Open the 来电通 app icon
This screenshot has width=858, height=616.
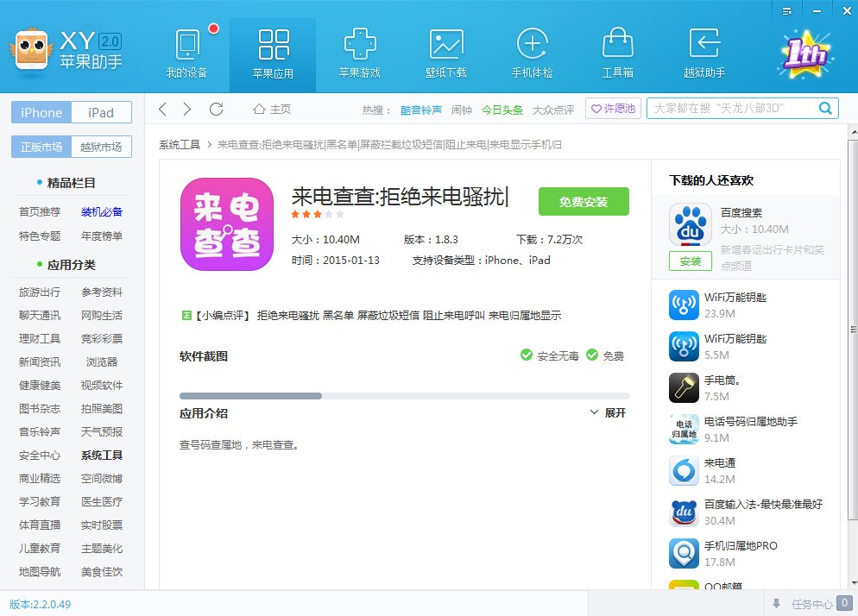coord(684,470)
